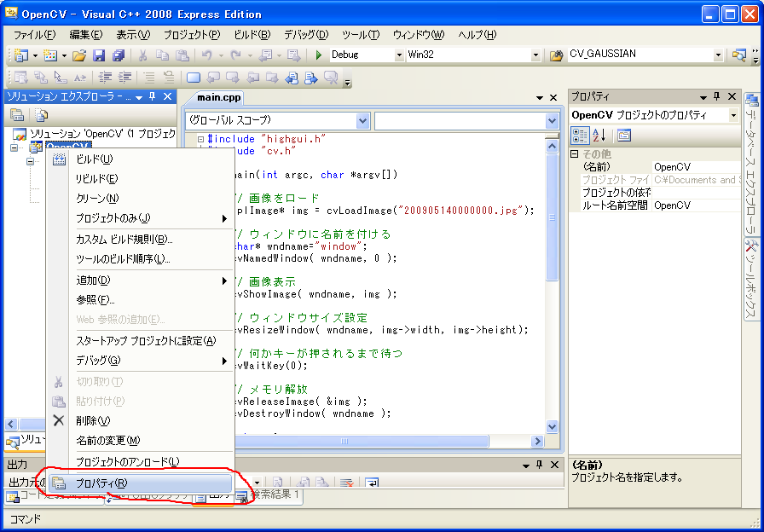
Task: Open the デバッグ(D) menu
Action: 306,35
